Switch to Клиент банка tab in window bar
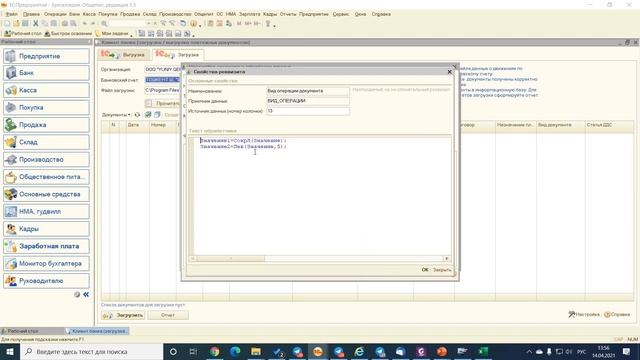This screenshot has width=640, height=360. pos(97,331)
